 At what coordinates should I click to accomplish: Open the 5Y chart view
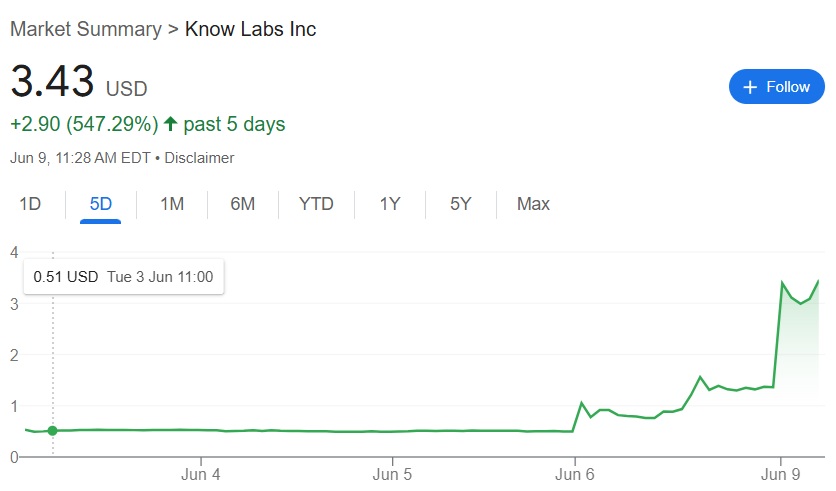[x=460, y=204]
